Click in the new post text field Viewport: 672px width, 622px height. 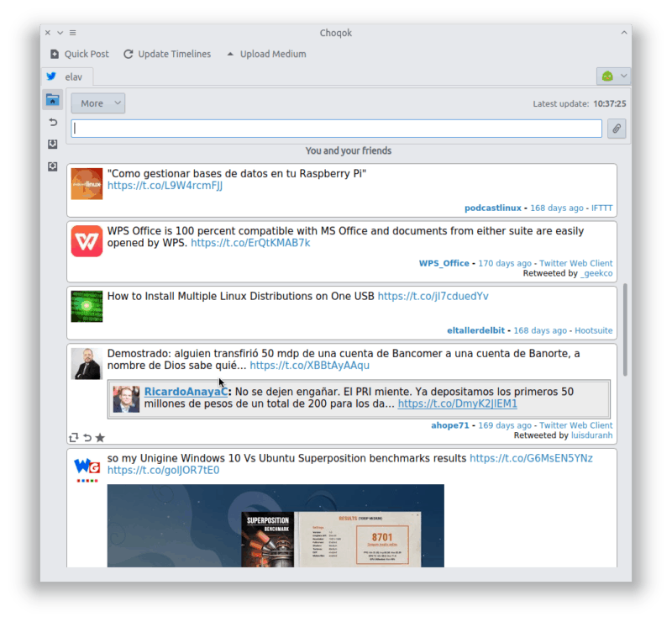336,129
